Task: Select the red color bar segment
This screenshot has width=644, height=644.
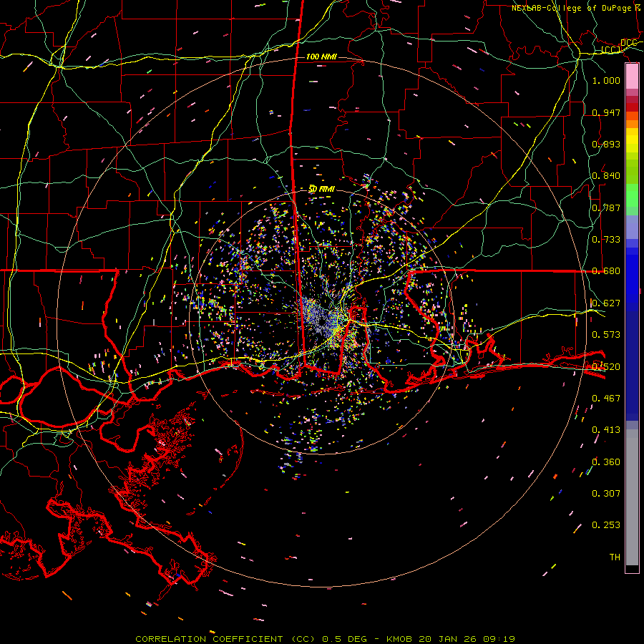Action: pos(632,107)
